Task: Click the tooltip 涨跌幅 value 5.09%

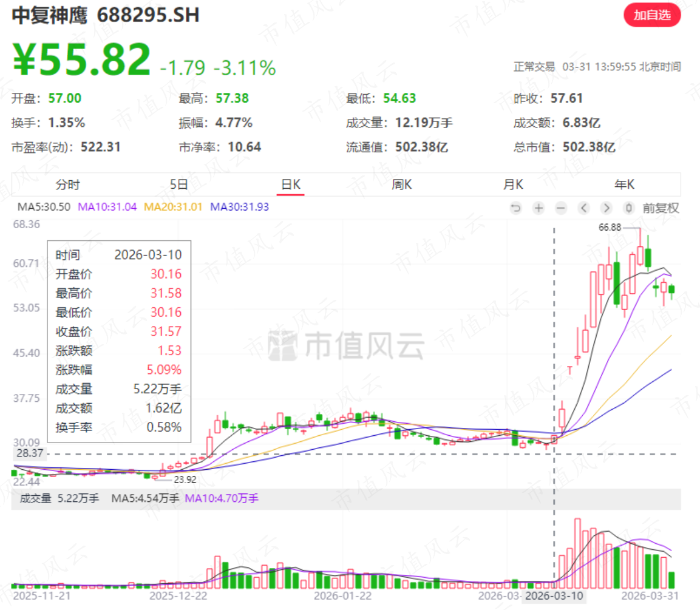Action: [165, 370]
